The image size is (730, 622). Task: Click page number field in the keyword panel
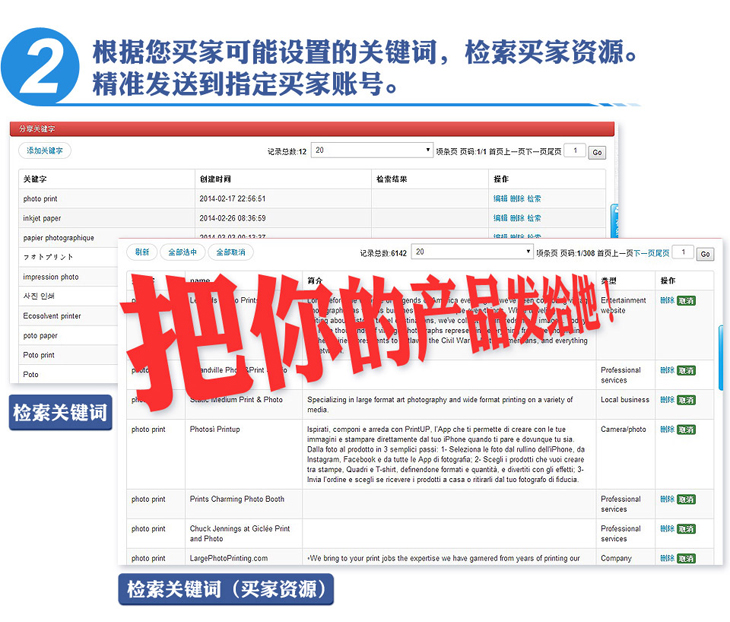[x=574, y=151]
